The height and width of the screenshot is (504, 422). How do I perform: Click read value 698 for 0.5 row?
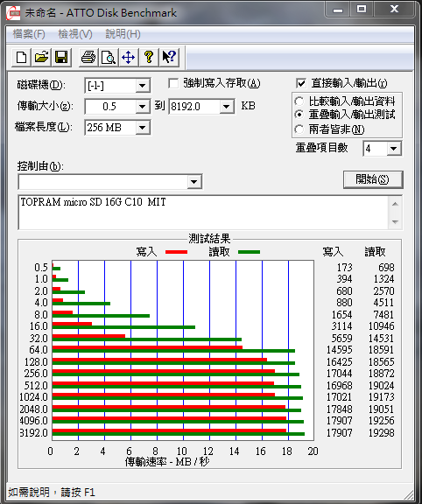pos(386,268)
